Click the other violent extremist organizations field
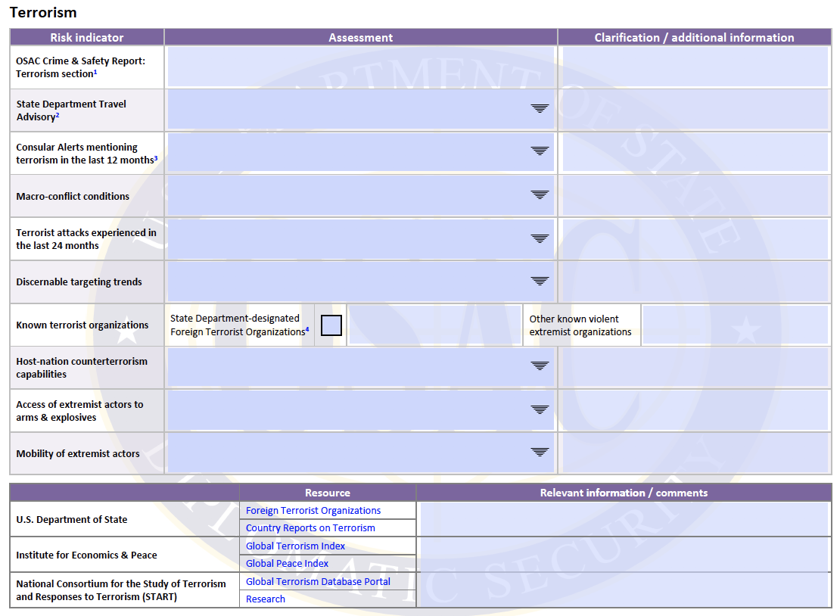This screenshot has height=616, width=840. click(x=735, y=325)
